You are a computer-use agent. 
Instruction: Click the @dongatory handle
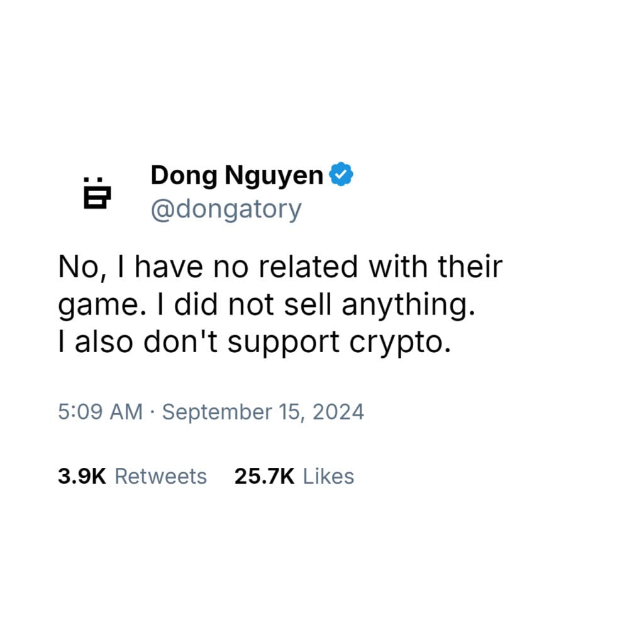[226, 209]
